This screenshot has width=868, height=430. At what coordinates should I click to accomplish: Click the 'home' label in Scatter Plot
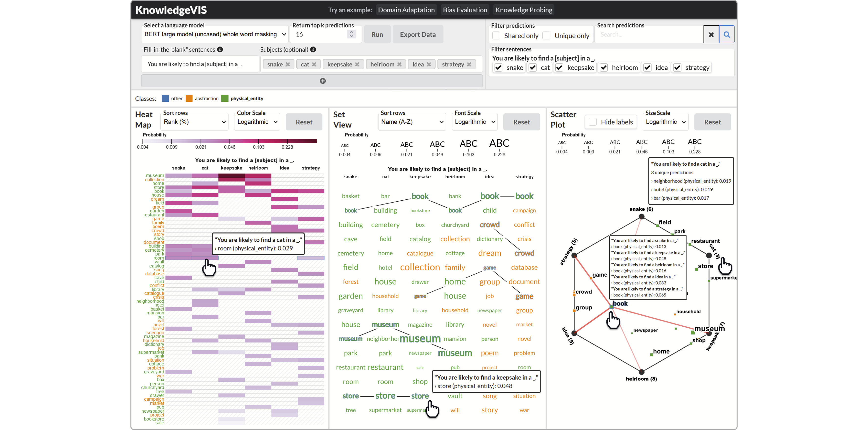click(661, 351)
